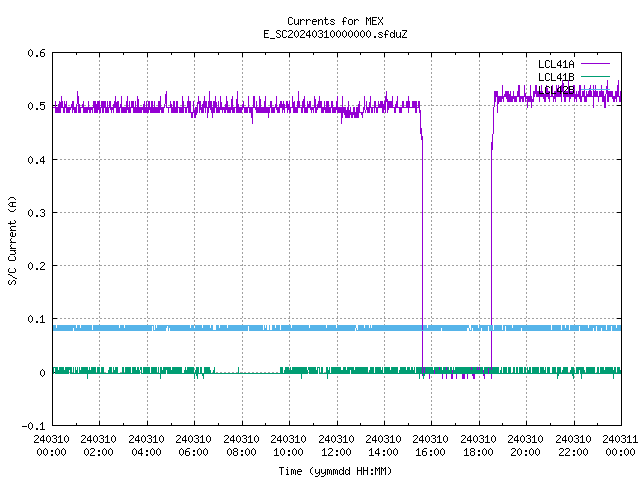Image resolution: width=640 pixels, height=480 pixels.
Task: Click the x-axis tick label 240310 18:00
Action: tap(478, 445)
